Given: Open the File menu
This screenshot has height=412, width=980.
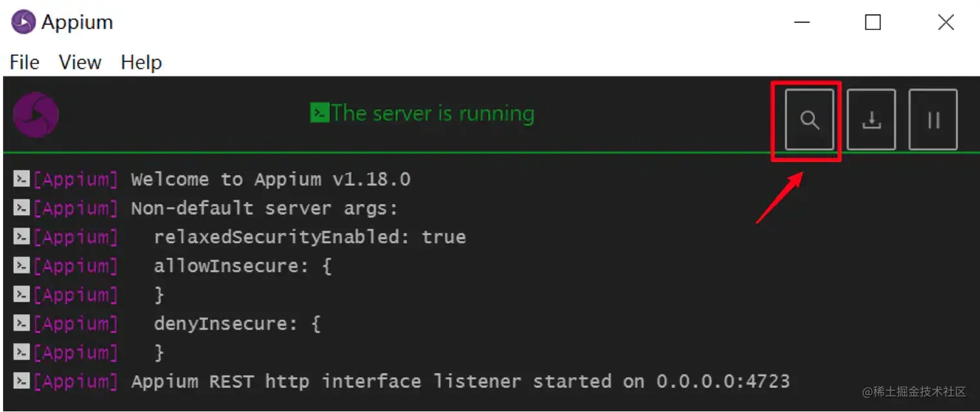Looking at the screenshot, I should pos(25,62).
